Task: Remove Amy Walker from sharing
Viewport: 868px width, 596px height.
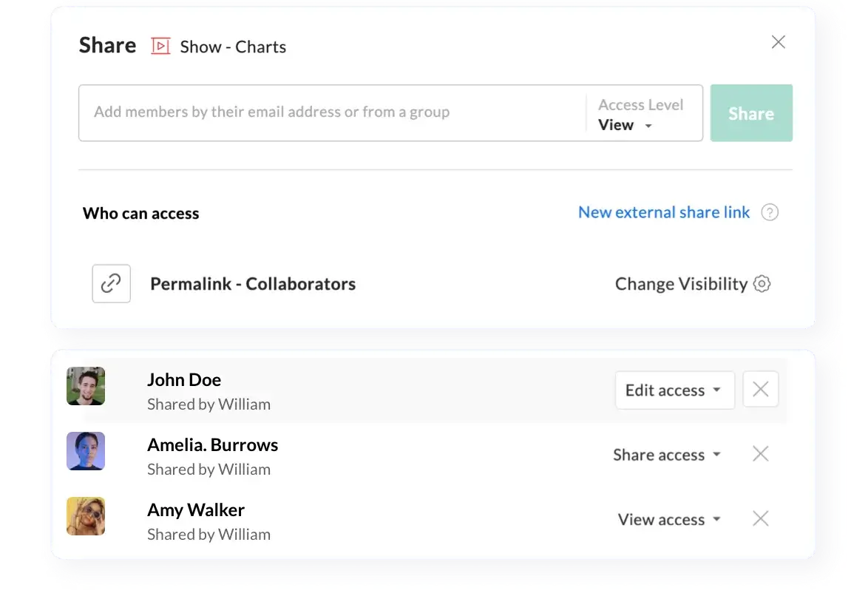Action: pos(760,518)
